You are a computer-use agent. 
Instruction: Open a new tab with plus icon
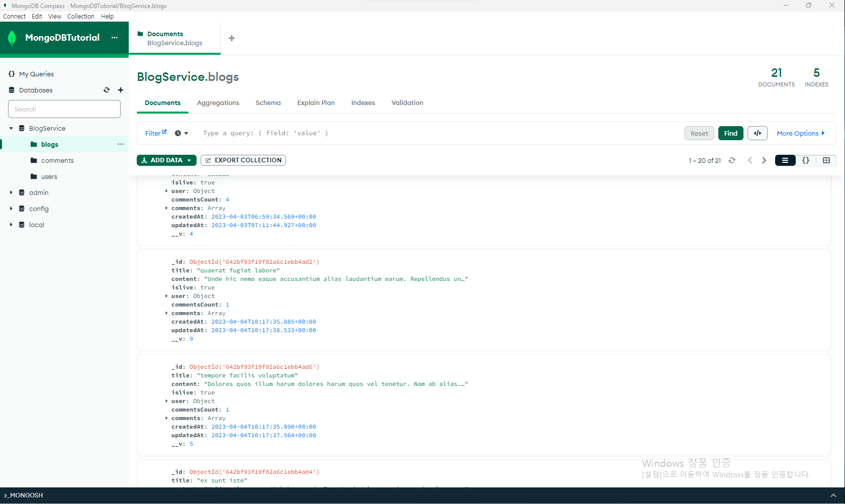[232, 38]
